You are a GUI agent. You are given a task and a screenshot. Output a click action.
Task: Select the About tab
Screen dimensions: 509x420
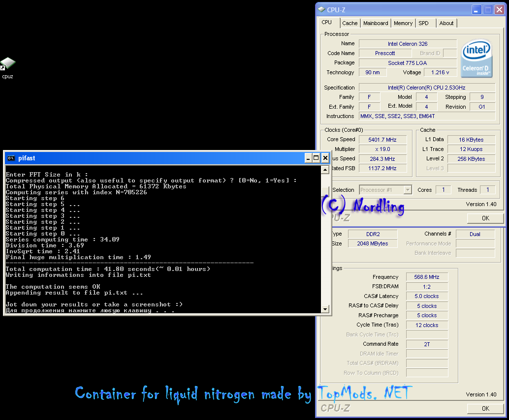click(x=446, y=23)
